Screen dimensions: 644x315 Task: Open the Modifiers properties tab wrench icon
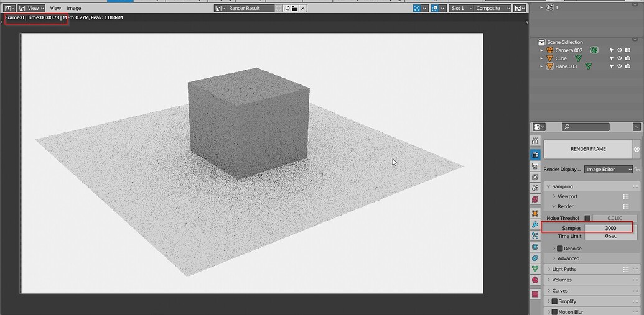click(535, 225)
